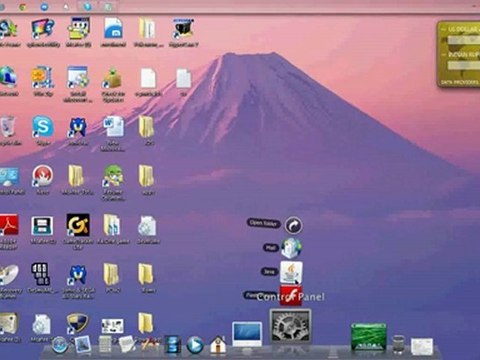The height and width of the screenshot is (360, 480).
Task: Launch the compass browser icon in the dock
Action: click(x=60, y=345)
